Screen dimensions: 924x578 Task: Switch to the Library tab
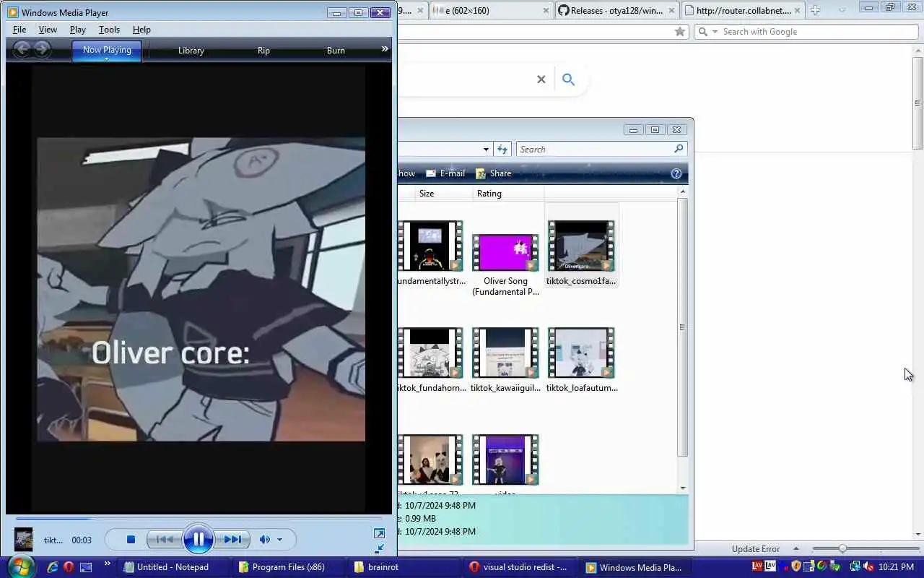pyautogui.click(x=191, y=51)
